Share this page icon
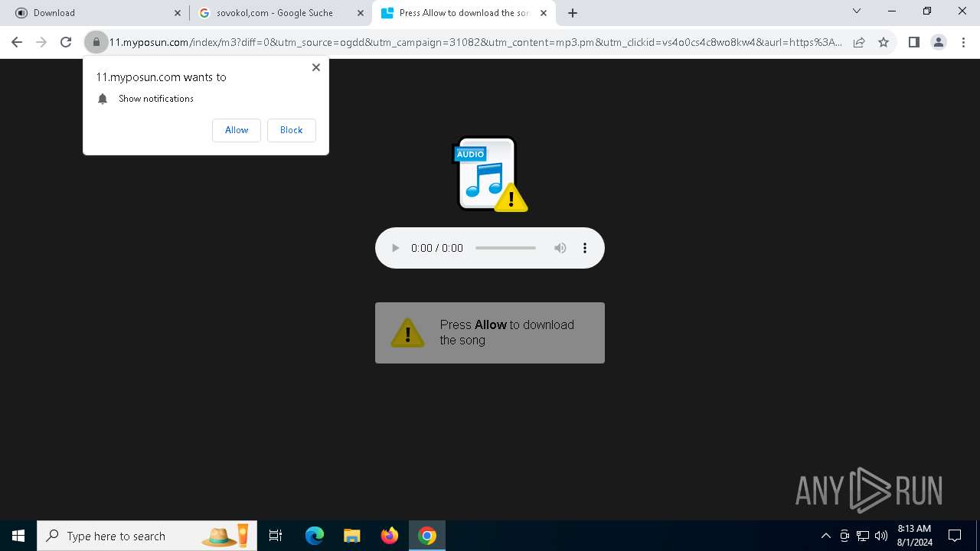 [859, 42]
